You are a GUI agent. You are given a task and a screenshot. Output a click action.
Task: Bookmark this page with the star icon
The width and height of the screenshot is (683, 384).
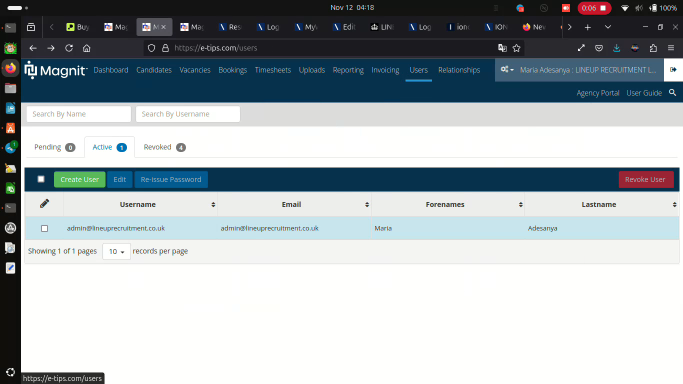(517, 48)
